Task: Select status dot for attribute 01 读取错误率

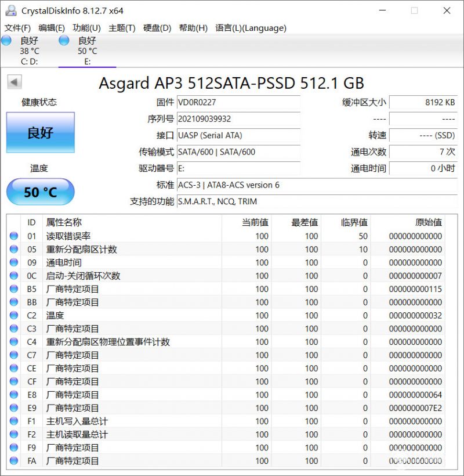Action: pyautogui.click(x=14, y=236)
